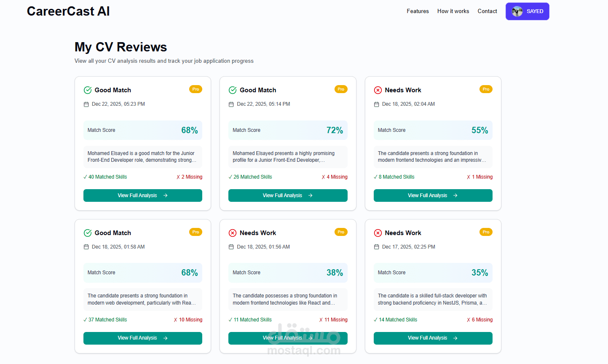Open the SAYED user account button

(x=528, y=11)
